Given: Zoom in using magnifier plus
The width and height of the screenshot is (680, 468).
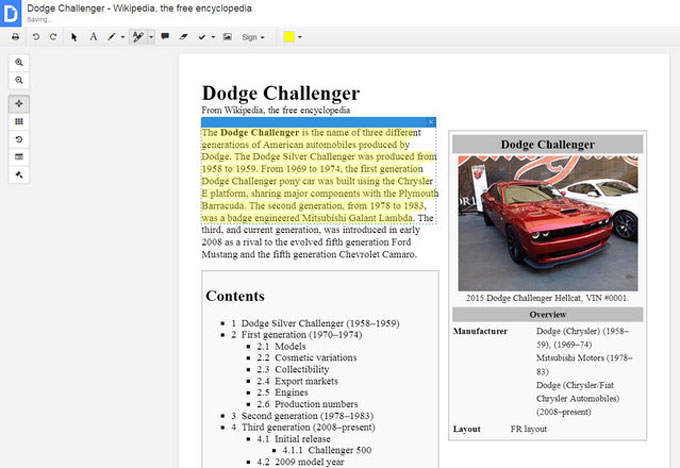Looking at the screenshot, I should coord(19,62).
